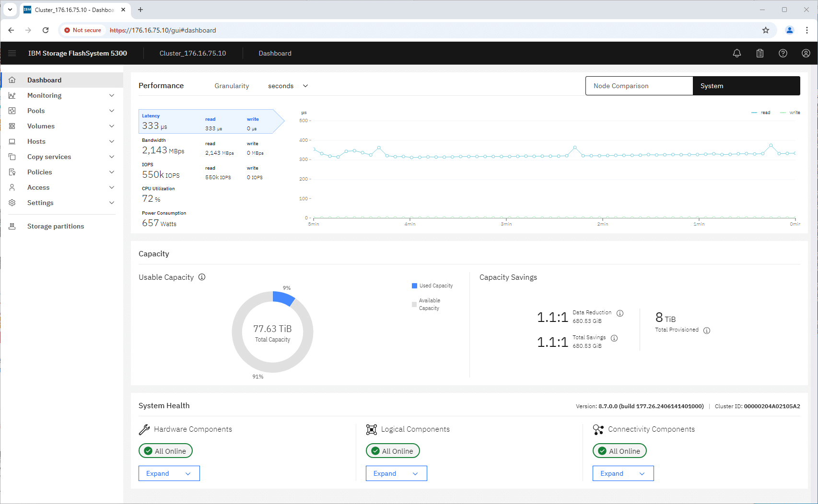This screenshot has width=818, height=504.
Task: Click the Logical Components icon
Action: (x=372, y=429)
